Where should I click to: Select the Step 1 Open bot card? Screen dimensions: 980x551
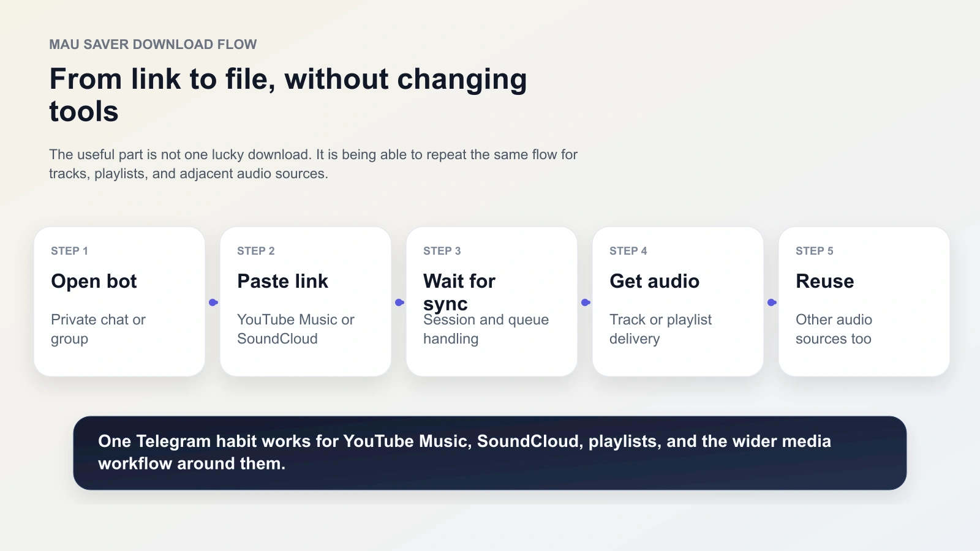pyautogui.click(x=119, y=301)
